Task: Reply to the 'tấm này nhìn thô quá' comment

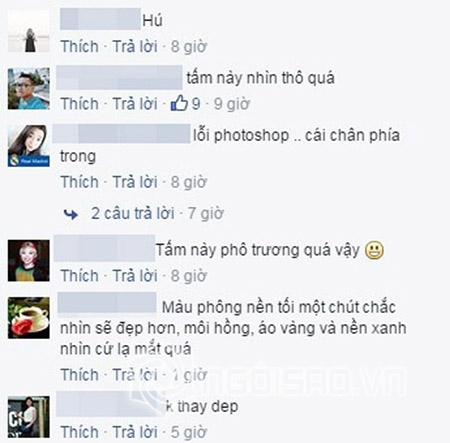Action: (x=135, y=104)
